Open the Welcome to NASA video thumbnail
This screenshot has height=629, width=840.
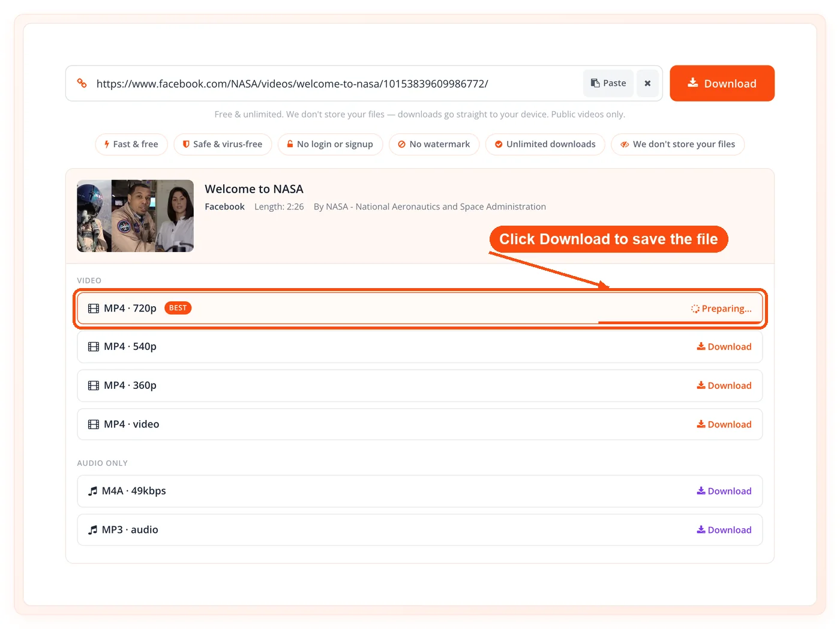[x=135, y=216]
